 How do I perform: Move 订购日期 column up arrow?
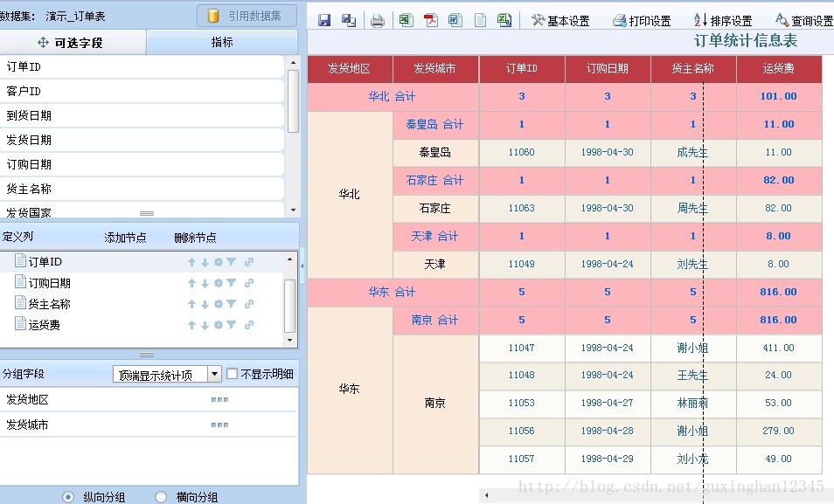click(192, 283)
